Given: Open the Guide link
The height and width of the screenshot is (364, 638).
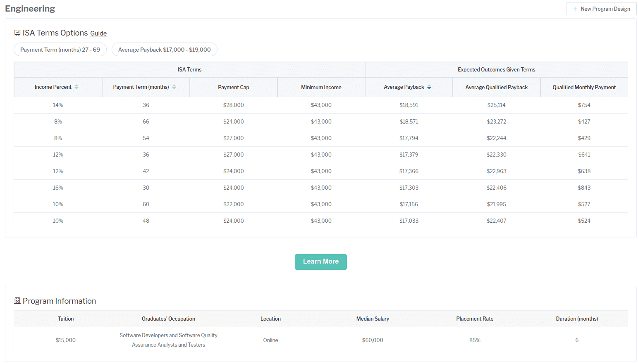Looking at the screenshot, I should [x=98, y=33].
